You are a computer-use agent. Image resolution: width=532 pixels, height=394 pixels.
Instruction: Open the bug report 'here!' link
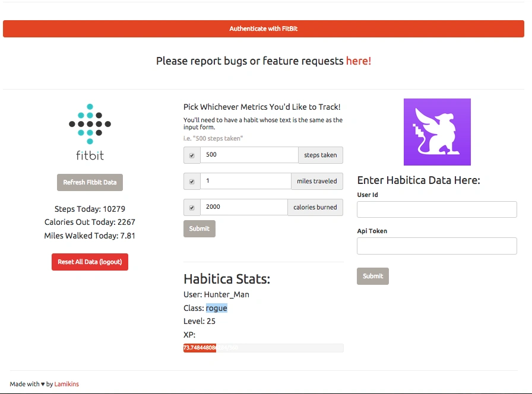pyautogui.click(x=359, y=61)
